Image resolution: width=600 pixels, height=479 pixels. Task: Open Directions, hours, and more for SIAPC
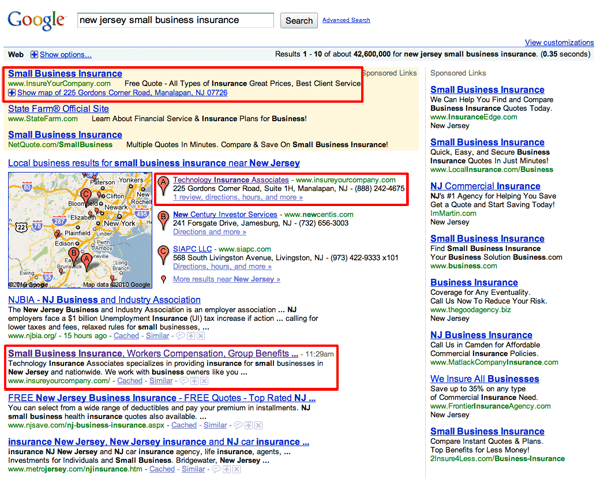pos(222,266)
